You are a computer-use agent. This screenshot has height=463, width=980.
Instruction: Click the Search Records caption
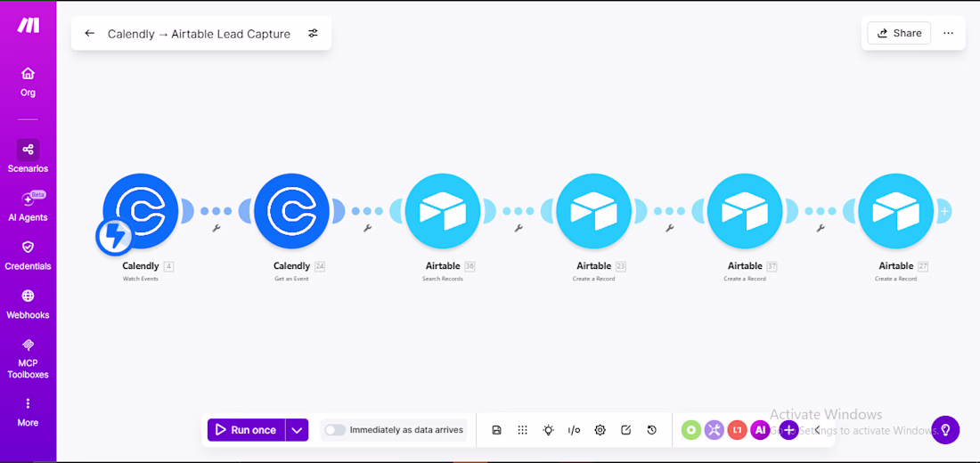pyautogui.click(x=443, y=279)
